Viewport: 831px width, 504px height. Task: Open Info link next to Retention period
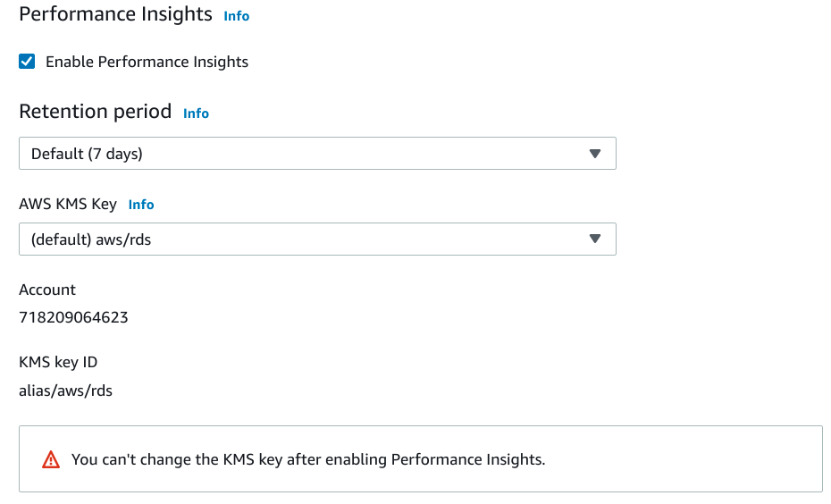[196, 113]
